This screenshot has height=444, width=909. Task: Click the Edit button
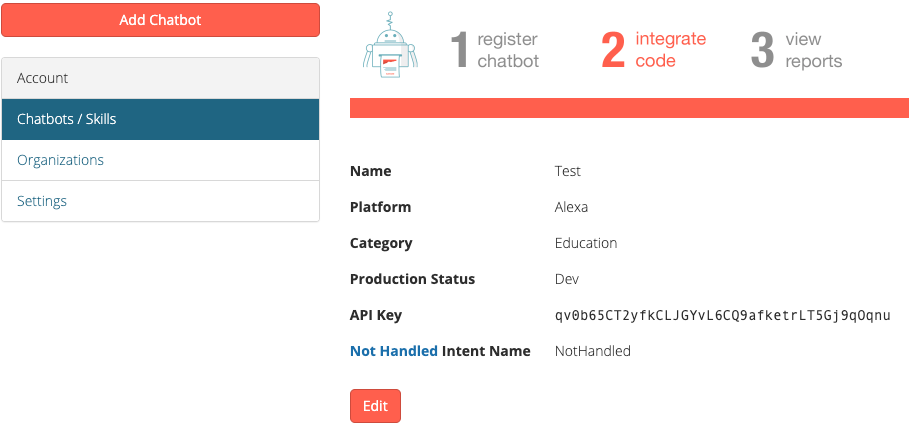(x=375, y=406)
